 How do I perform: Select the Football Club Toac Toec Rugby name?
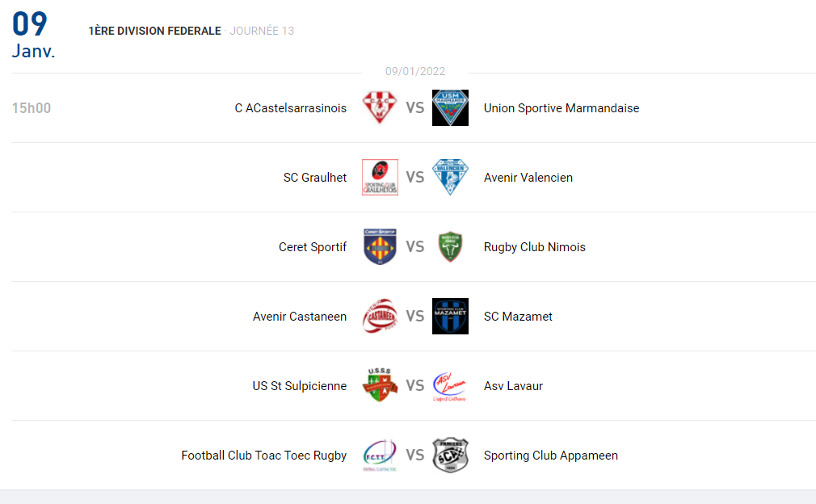coord(264,455)
